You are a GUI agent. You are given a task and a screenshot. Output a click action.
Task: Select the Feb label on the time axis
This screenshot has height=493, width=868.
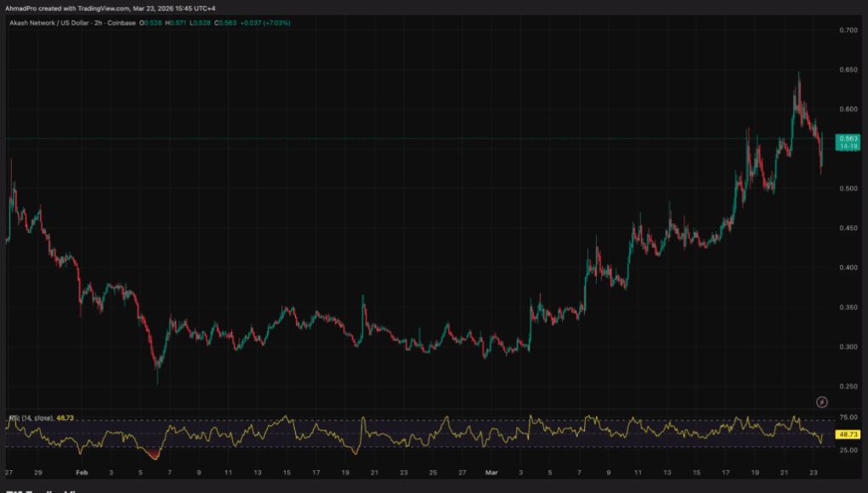82,472
